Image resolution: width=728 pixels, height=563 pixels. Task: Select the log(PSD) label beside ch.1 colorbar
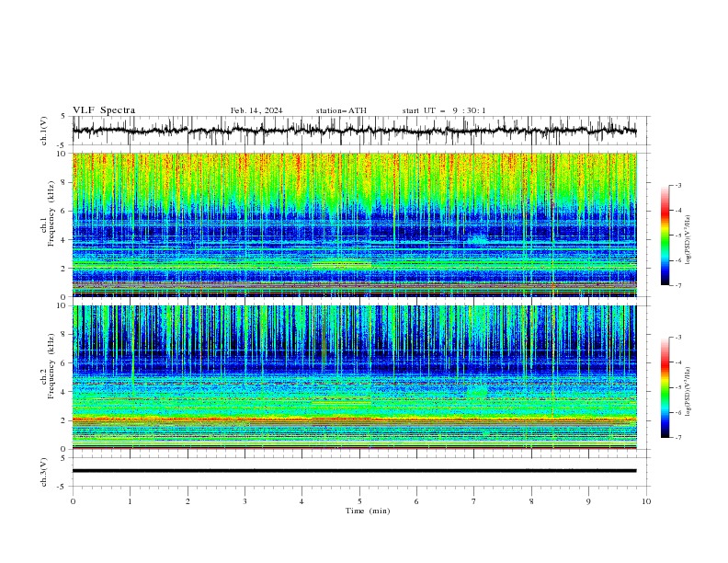[x=688, y=240]
